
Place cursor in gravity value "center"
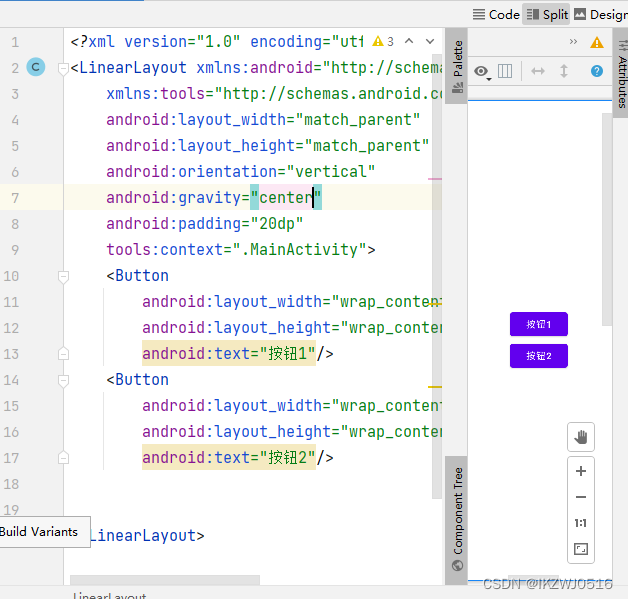tap(286, 197)
